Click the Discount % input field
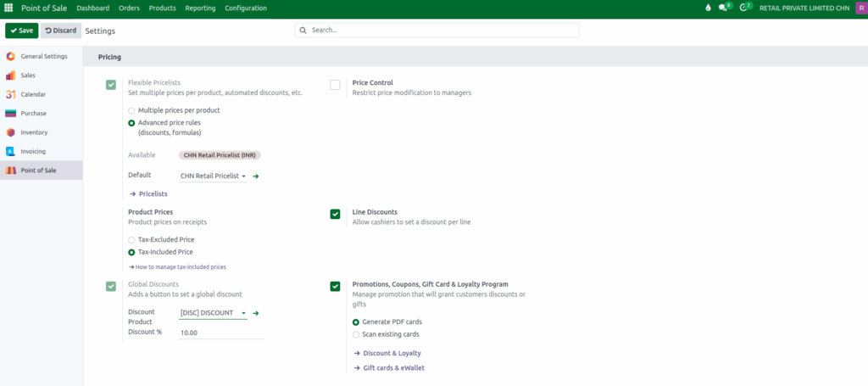 click(220, 333)
